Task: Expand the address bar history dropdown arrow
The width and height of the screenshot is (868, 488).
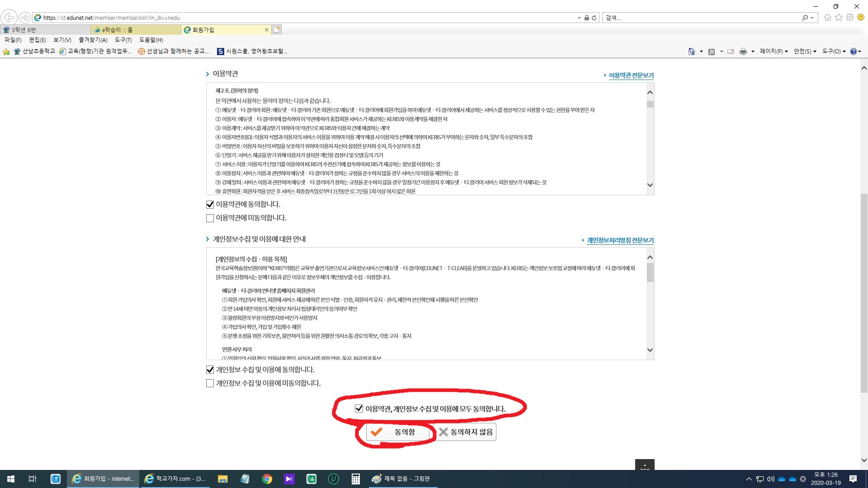Action: tap(579, 18)
